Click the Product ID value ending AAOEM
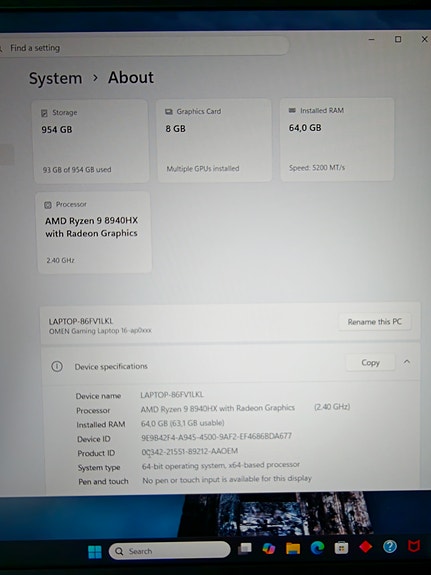 190,451
